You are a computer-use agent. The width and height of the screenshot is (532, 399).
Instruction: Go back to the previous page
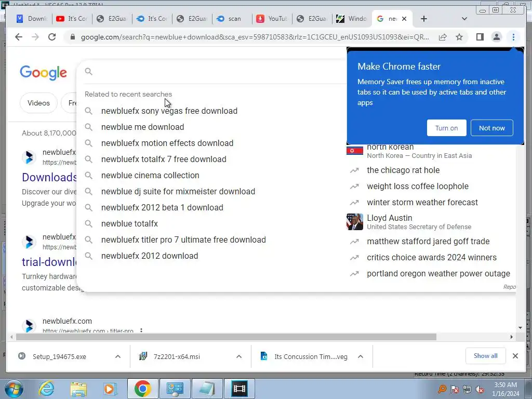[19, 37]
